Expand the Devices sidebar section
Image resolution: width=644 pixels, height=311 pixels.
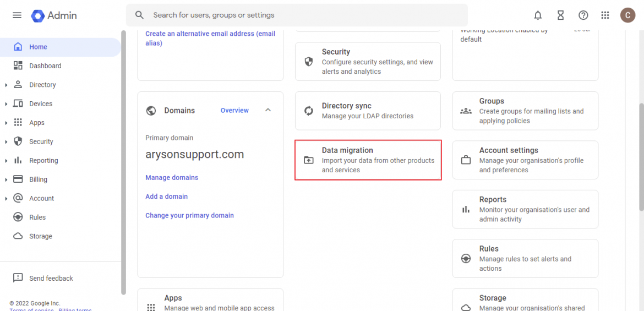click(x=6, y=104)
